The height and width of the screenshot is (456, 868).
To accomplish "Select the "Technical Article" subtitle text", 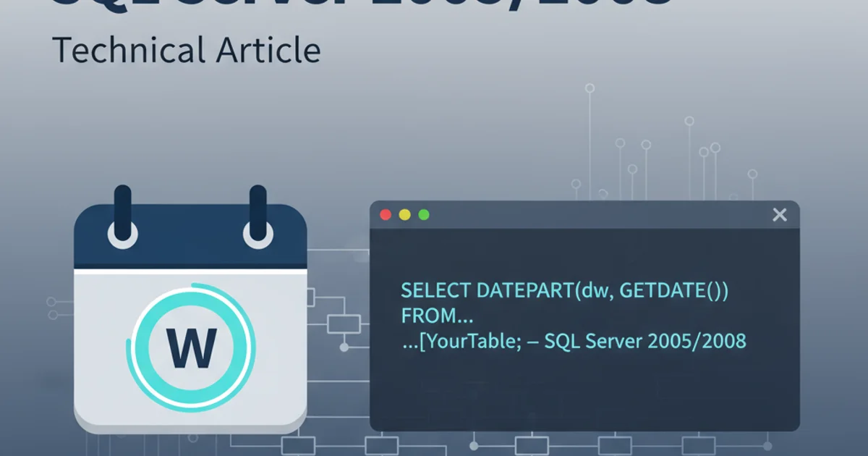I will (x=187, y=50).
